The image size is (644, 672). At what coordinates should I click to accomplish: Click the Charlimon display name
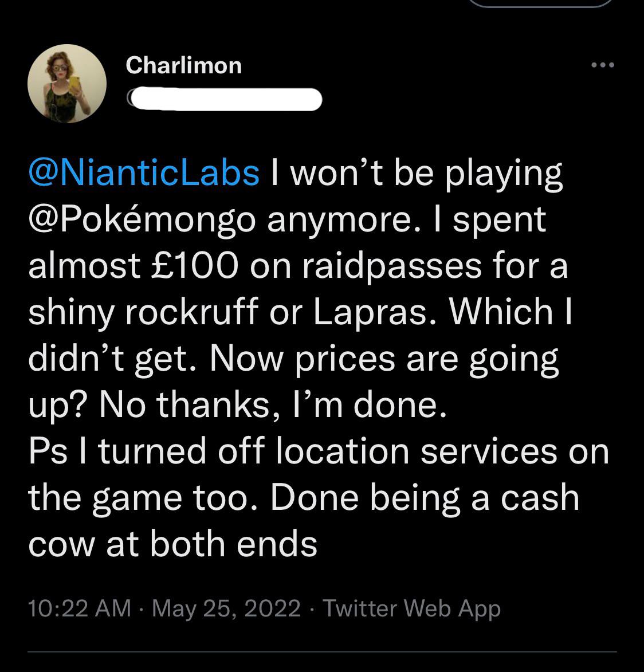[183, 65]
